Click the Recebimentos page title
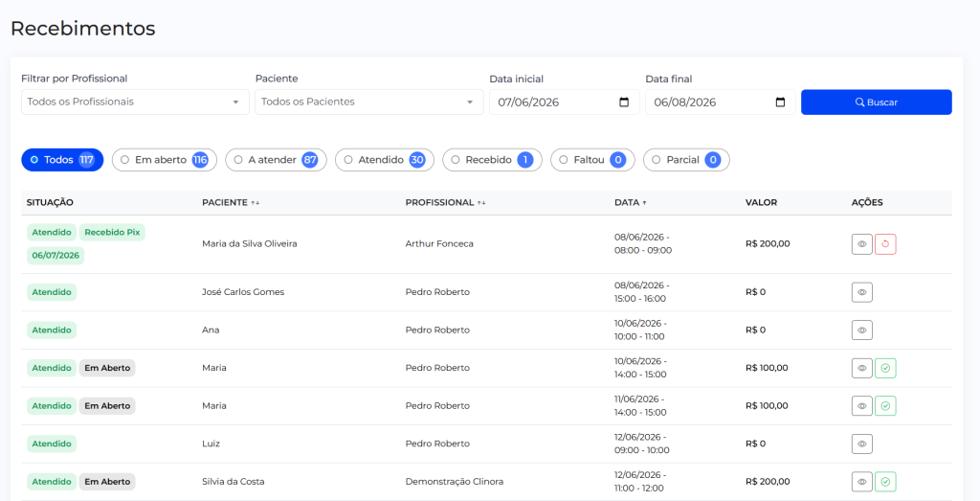Viewport: 980px width, 501px height. point(83,28)
